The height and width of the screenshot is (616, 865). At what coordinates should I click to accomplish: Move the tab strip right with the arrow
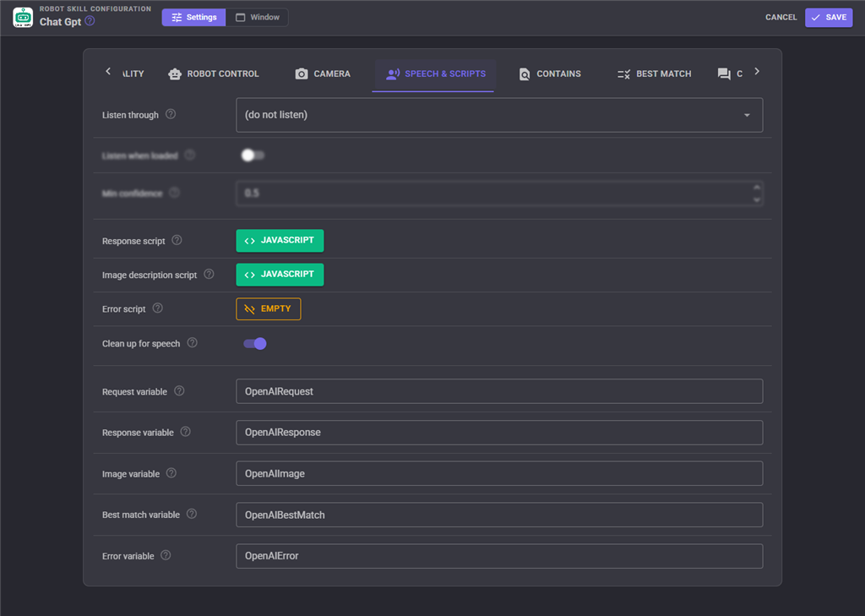click(x=757, y=71)
